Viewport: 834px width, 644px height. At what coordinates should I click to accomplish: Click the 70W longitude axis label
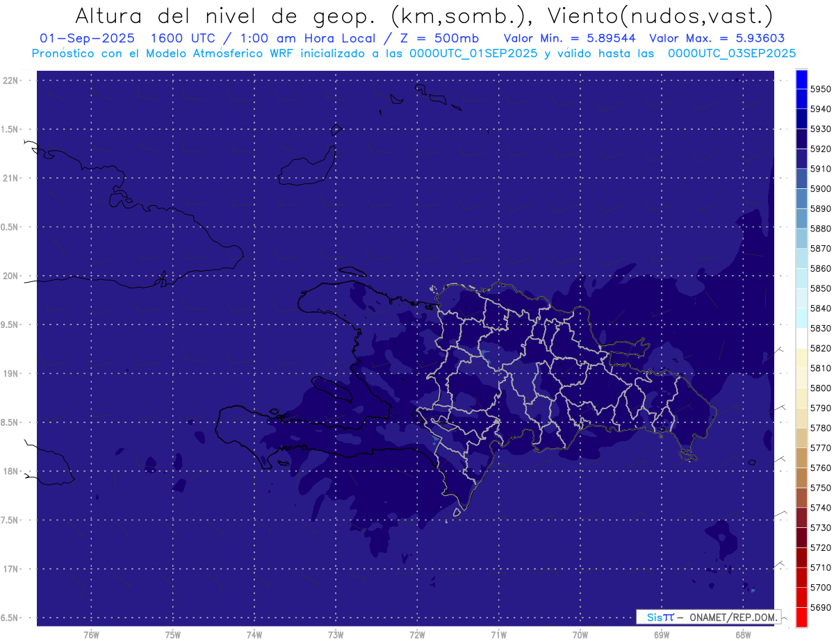(580, 636)
